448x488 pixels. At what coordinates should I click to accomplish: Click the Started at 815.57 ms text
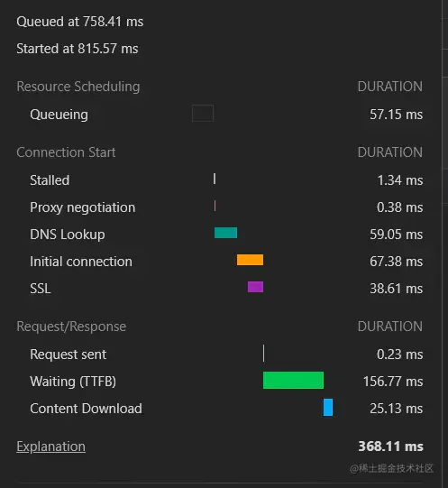78,49
